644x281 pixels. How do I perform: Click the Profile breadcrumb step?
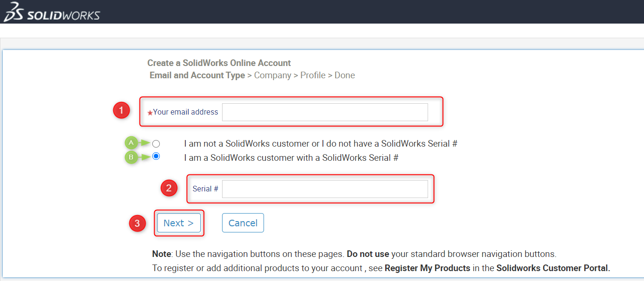[x=313, y=75]
